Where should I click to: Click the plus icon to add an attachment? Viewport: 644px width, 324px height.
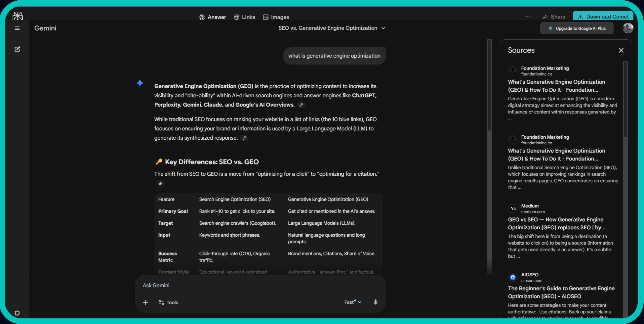145,302
